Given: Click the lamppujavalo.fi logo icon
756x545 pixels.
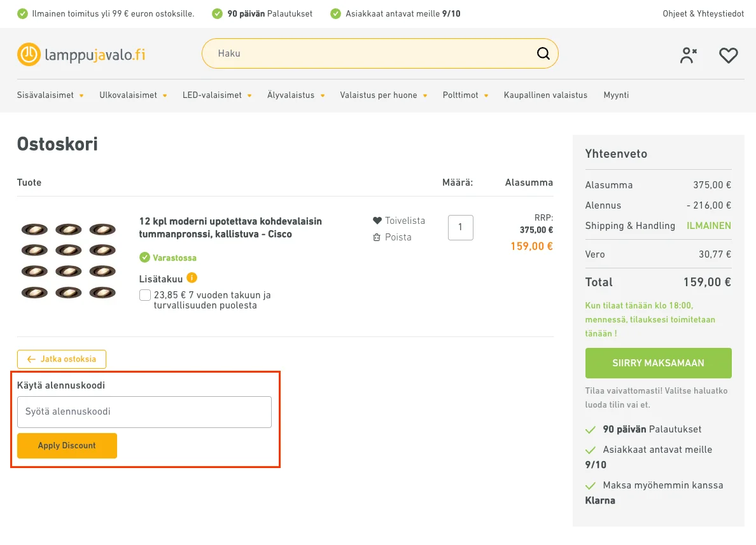Looking at the screenshot, I should [x=29, y=54].
